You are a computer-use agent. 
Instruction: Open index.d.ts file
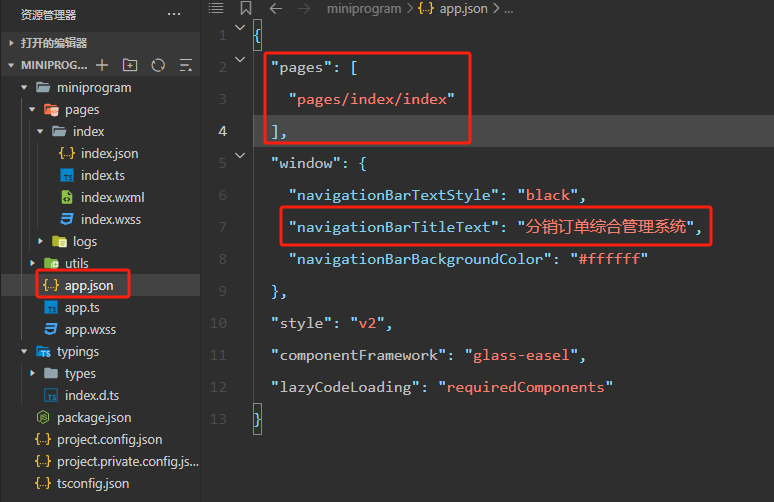tap(92, 395)
